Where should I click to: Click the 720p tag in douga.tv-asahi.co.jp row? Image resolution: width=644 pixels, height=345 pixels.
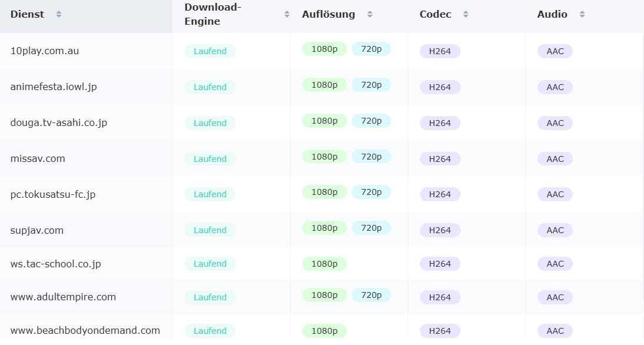point(371,121)
